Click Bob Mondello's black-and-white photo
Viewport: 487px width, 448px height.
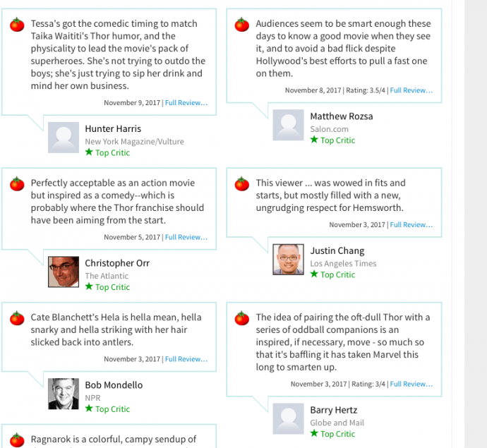click(64, 394)
